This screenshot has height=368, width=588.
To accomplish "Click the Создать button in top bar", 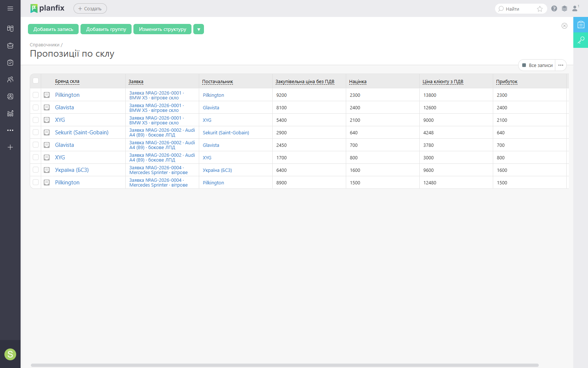I will coord(90,8).
